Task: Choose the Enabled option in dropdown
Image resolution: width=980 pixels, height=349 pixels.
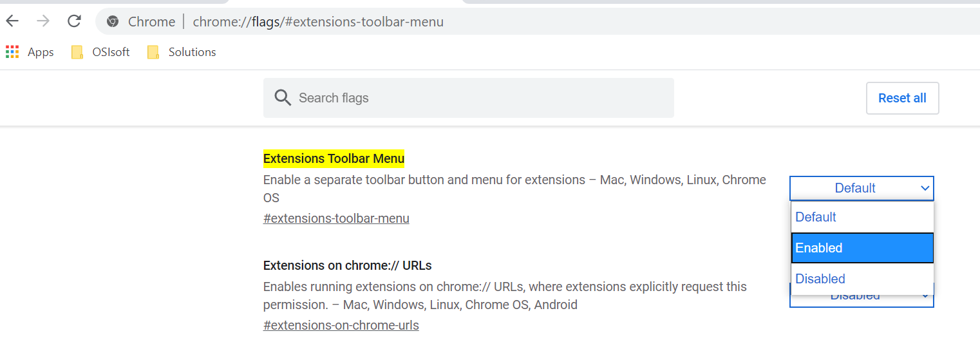Action: click(862, 248)
